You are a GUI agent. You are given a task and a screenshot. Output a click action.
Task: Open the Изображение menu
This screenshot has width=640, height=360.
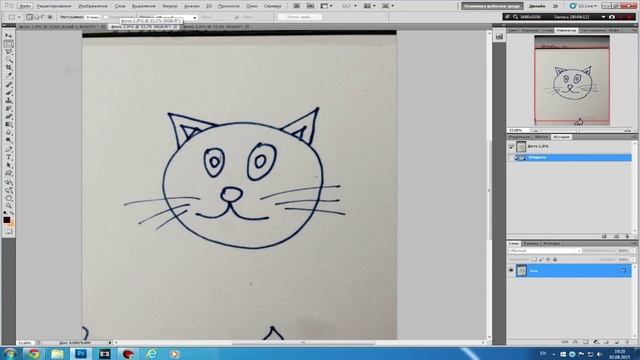93,6
